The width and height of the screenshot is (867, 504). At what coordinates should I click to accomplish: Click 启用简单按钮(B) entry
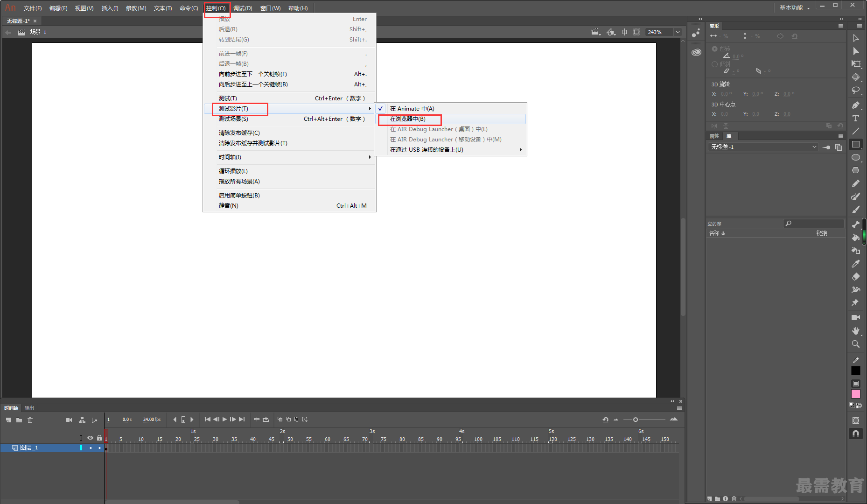(289, 196)
